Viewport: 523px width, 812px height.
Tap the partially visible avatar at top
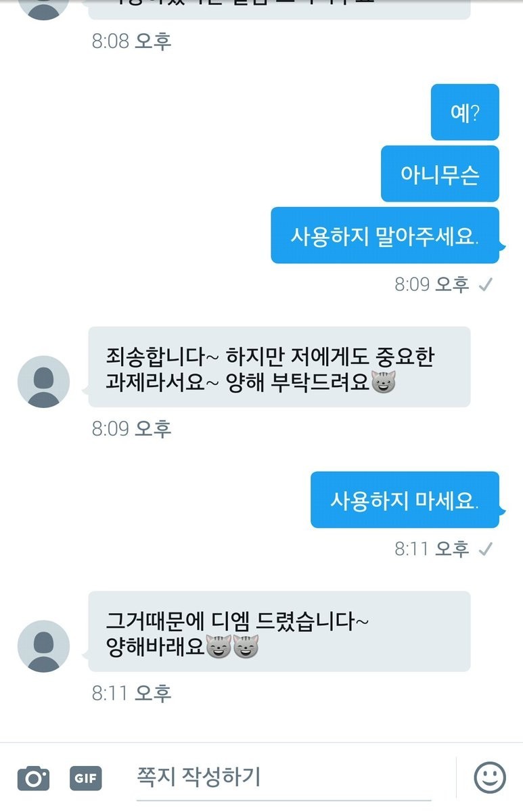tap(43, 7)
